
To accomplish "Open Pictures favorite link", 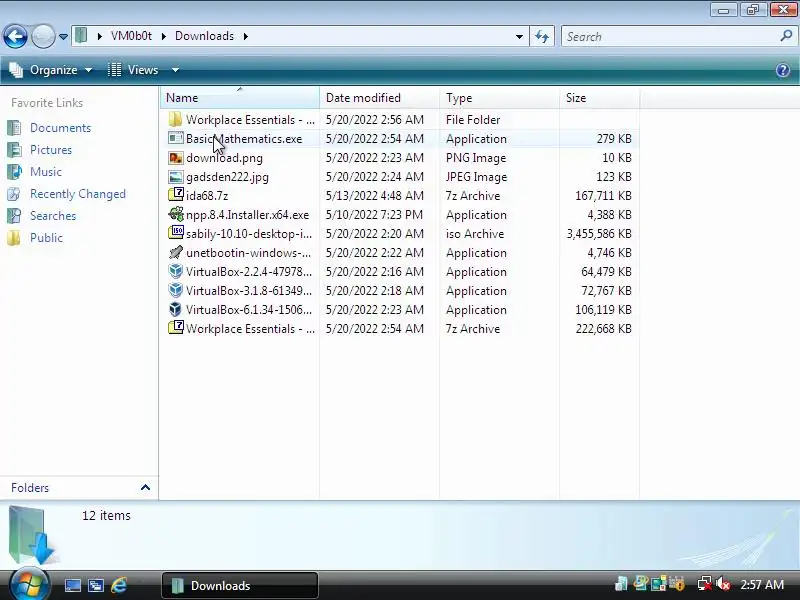I will pyautogui.click(x=51, y=149).
